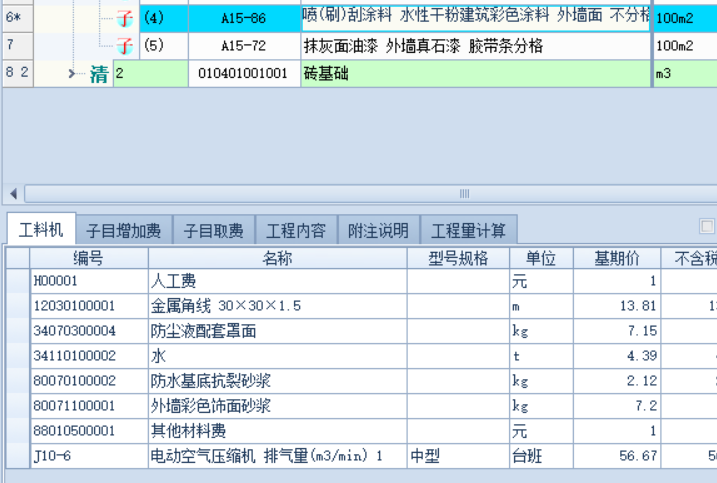Select material code 88010500001
This screenshot has width=717, height=483.
point(89,430)
